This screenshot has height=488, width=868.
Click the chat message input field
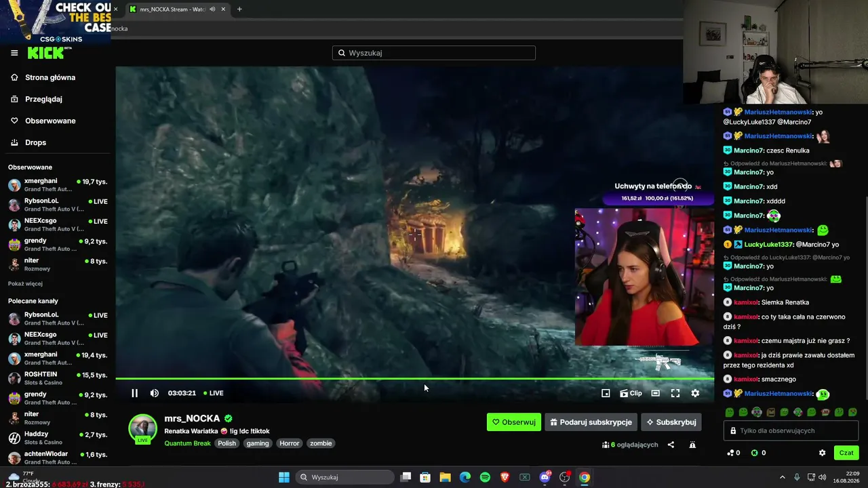[791, 430]
